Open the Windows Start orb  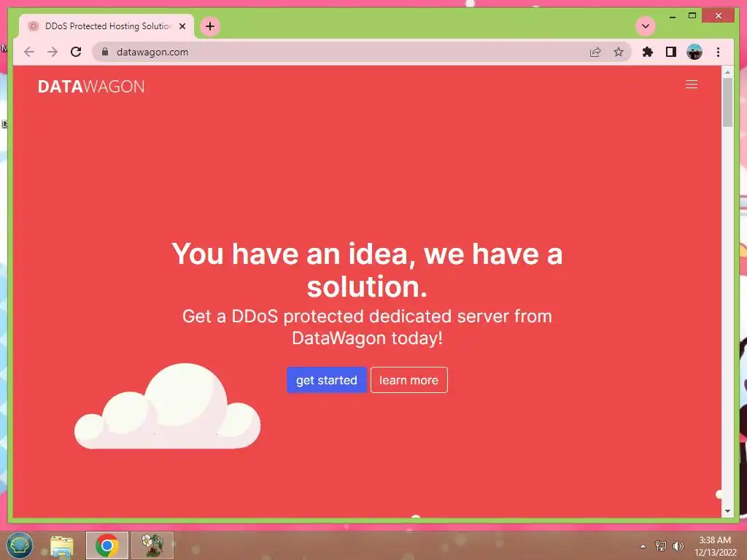(20, 545)
